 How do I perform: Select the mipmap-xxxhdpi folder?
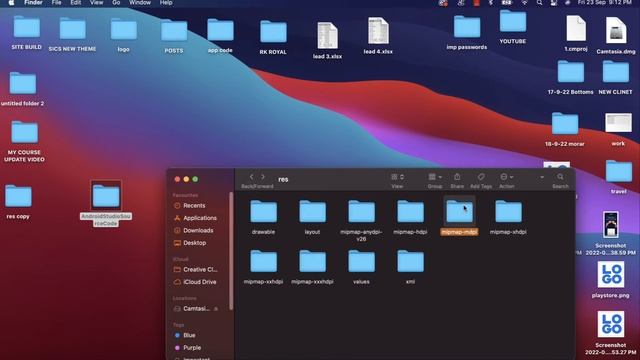pyautogui.click(x=312, y=262)
